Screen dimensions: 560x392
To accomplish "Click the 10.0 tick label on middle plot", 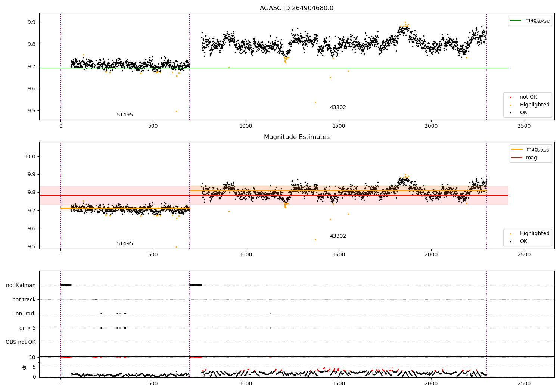I will pyautogui.click(x=30, y=156).
